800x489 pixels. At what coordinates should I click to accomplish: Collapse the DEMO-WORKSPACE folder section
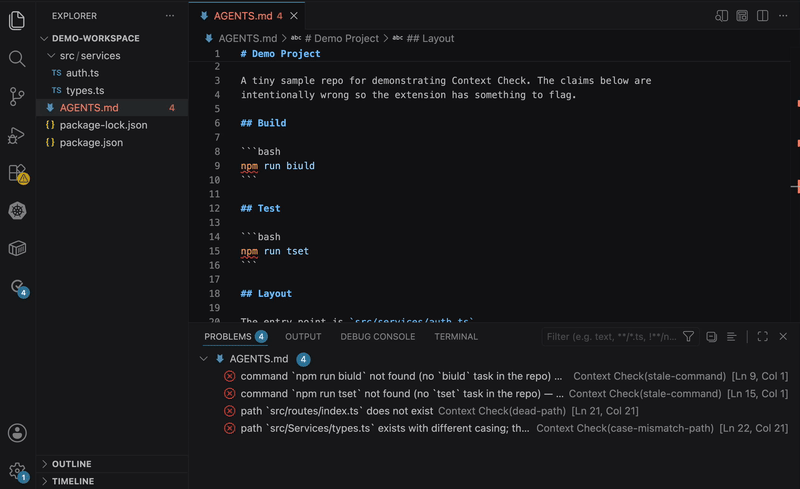coord(44,38)
